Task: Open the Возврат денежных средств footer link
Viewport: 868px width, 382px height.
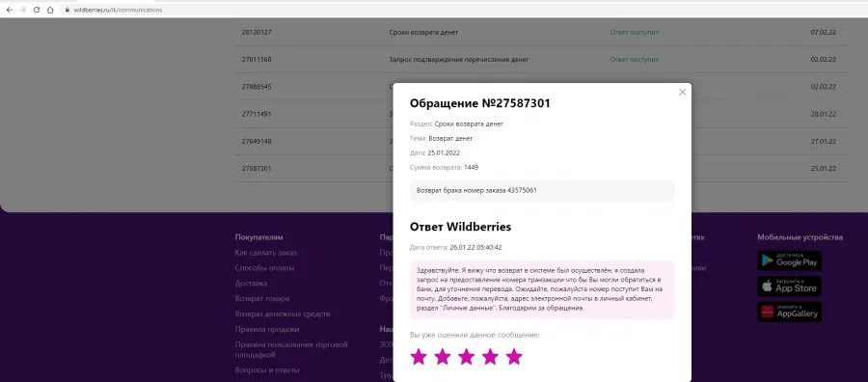Action: tap(283, 314)
